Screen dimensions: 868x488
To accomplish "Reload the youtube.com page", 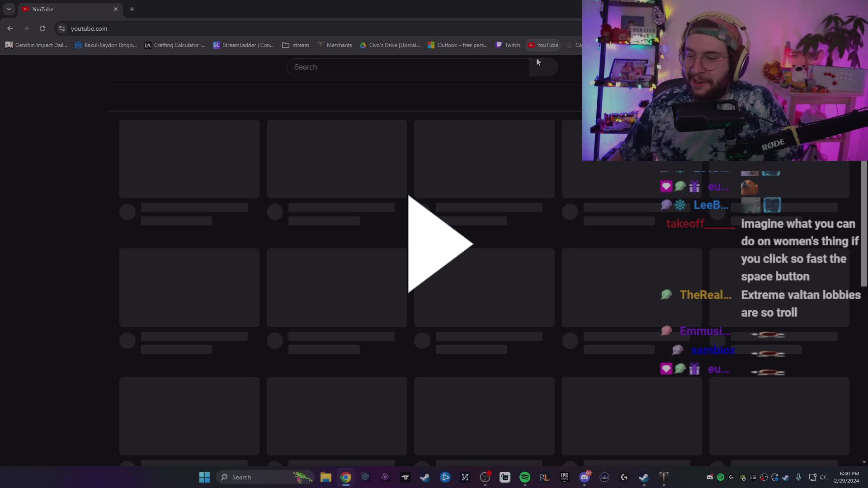I will click(x=42, y=28).
